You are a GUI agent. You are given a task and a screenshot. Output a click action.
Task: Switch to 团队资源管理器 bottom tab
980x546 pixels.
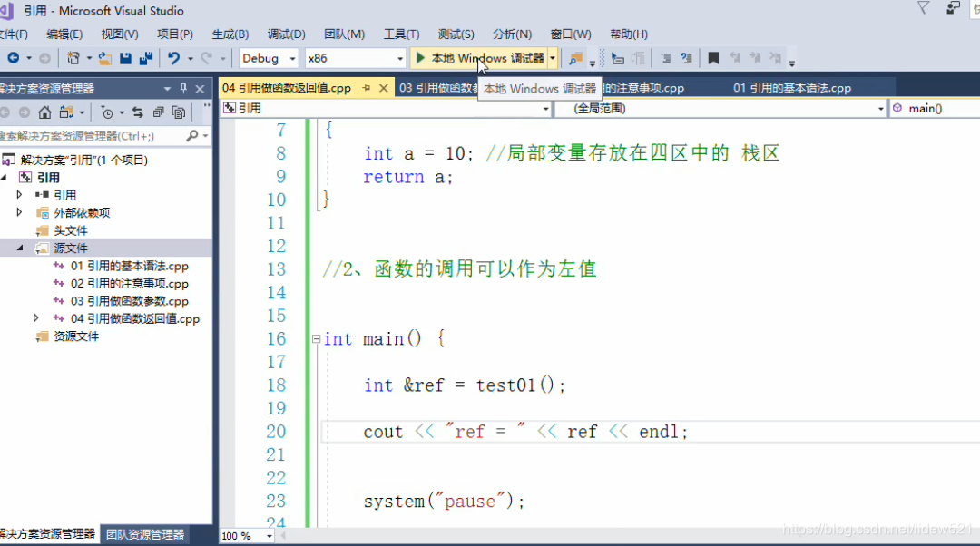point(145,535)
